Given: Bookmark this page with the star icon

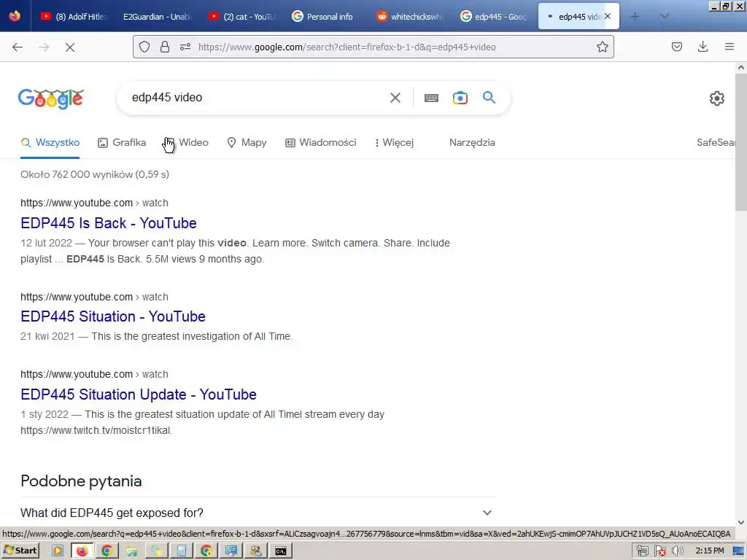Looking at the screenshot, I should click(x=602, y=47).
